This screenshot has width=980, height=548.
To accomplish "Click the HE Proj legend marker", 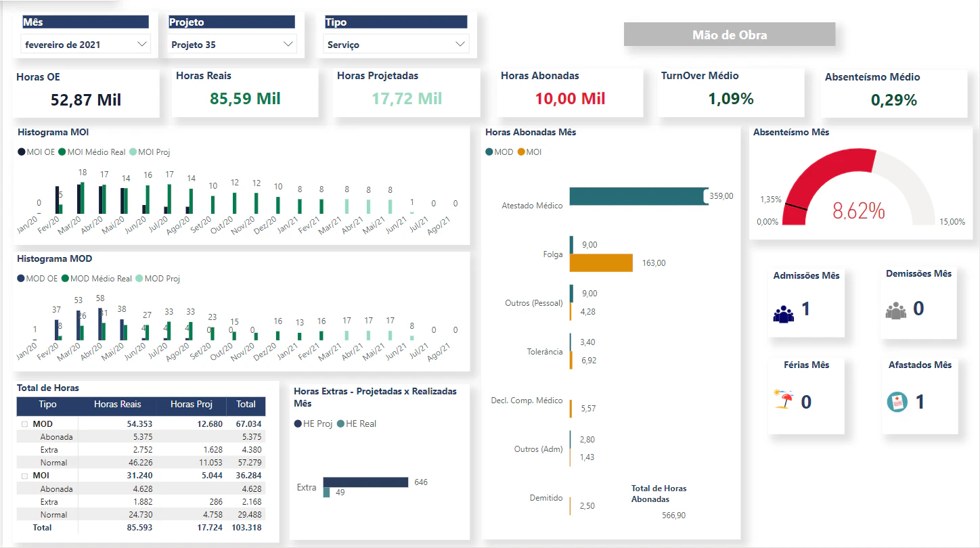I will coord(298,424).
